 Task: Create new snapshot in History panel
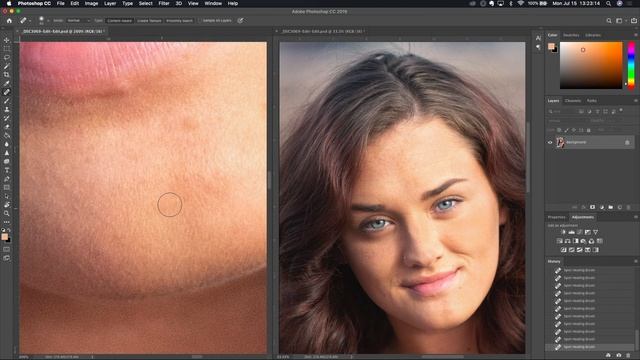[618, 356]
